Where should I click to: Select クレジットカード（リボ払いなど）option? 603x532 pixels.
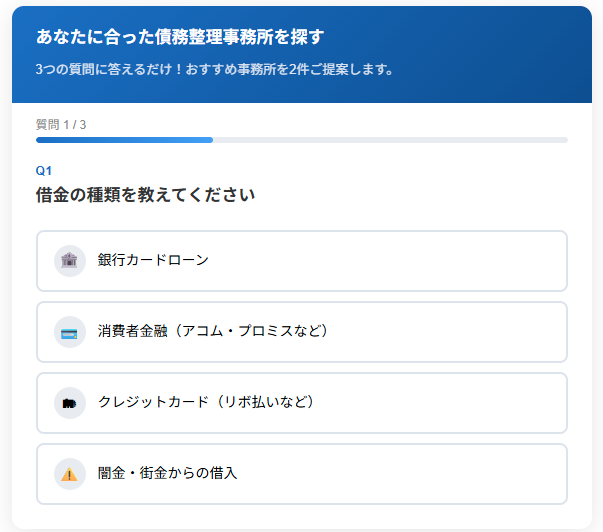click(x=302, y=403)
